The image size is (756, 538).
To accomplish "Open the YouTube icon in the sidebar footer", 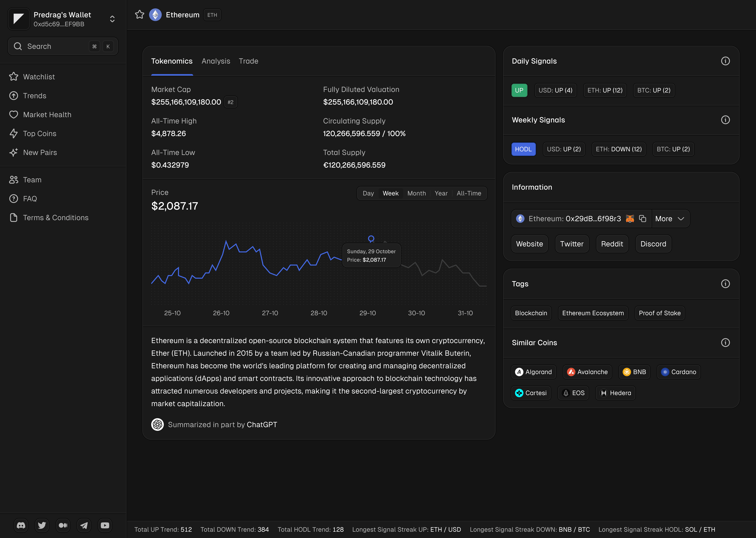I will point(105,525).
